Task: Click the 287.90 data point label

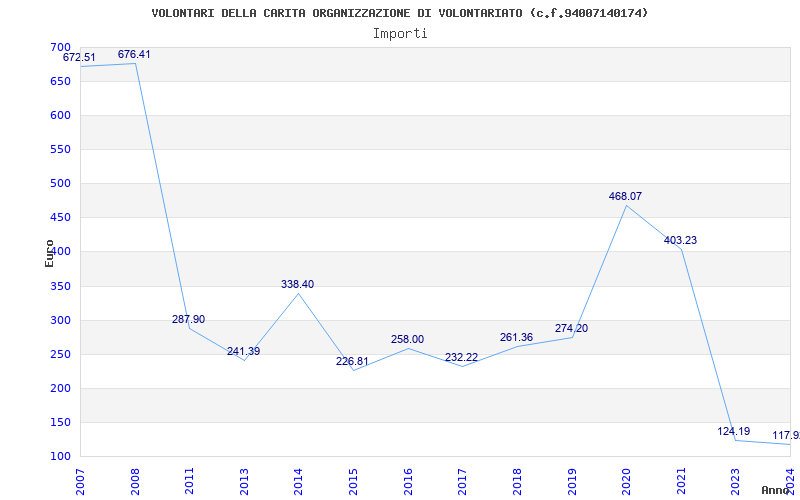Action: point(188,319)
